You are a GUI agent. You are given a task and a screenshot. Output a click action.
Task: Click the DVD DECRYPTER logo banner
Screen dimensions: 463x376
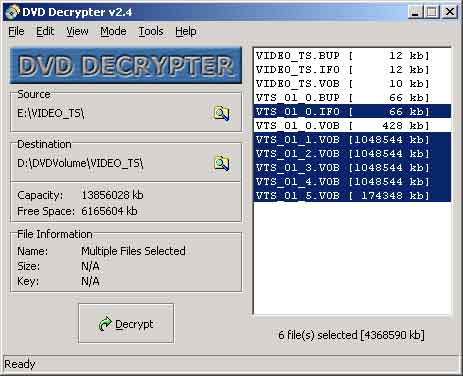126,65
